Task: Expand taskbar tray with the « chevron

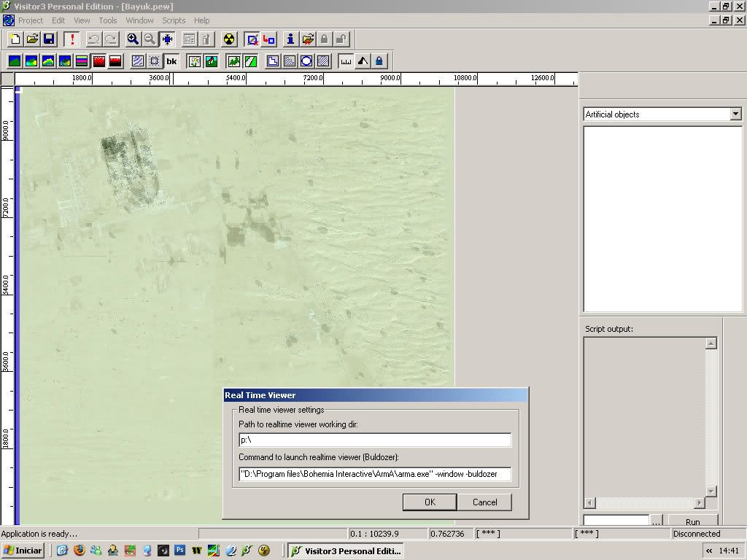Action: (708, 551)
